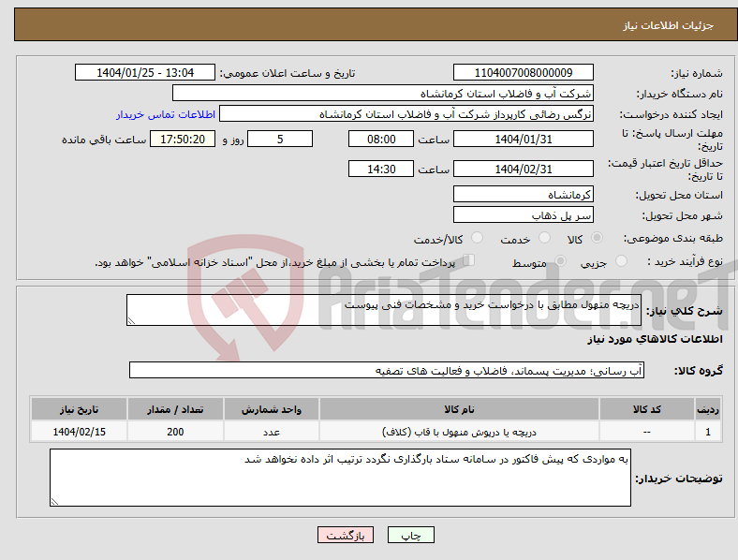Toggle the treasury documents payment checkbox
The image size is (738, 560).
coord(469,260)
